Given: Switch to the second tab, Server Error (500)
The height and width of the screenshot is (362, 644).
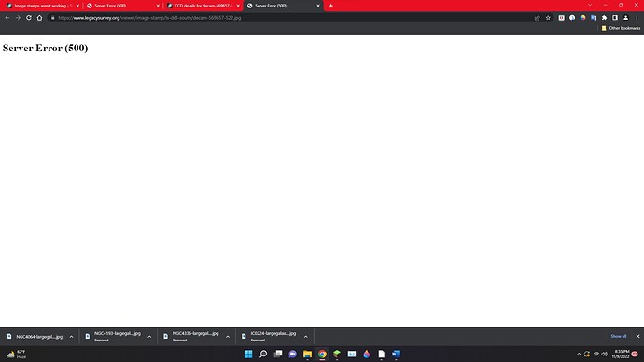Looking at the screenshot, I should coord(122,6).
